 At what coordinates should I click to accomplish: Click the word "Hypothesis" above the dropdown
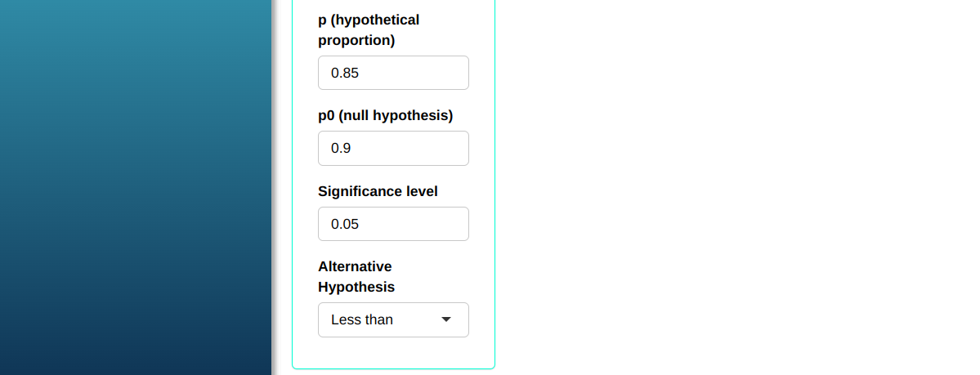[x=356, y=288]
